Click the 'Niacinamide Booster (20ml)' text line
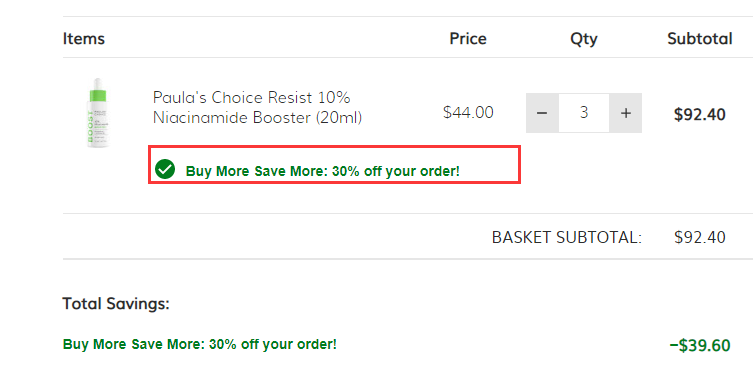Image resolution: width=753 pixels, height=381 pixels. coord(257,118)
